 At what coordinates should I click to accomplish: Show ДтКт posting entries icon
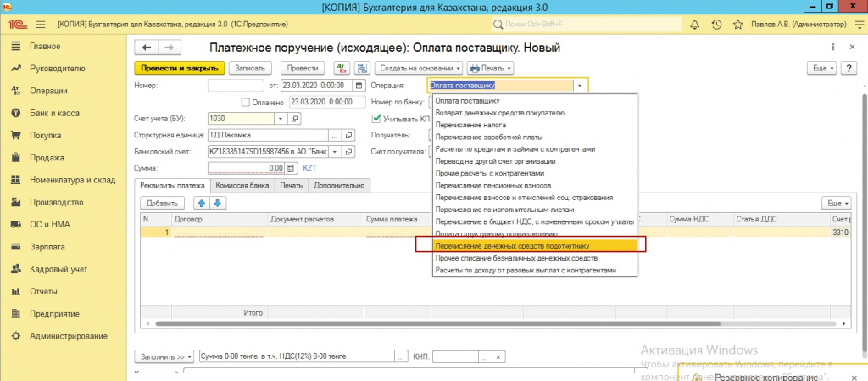point(342,68)
